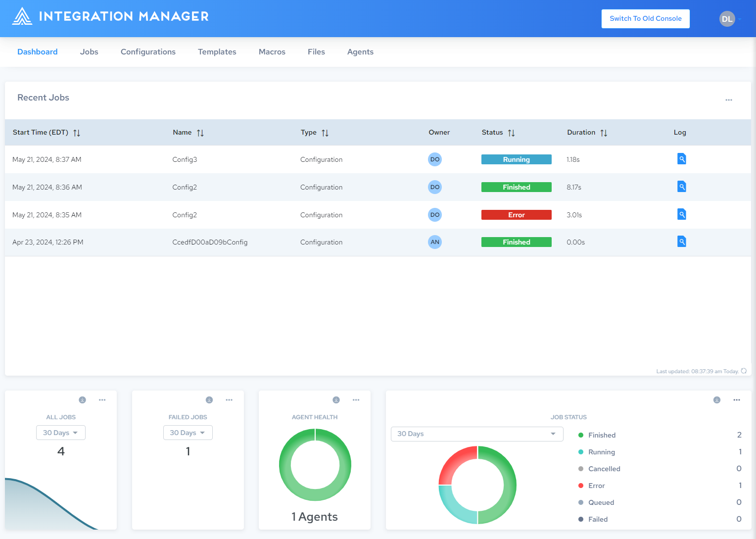Go to the Dashboard tab
Screen dimensions: 756x539
click(38, 52)
